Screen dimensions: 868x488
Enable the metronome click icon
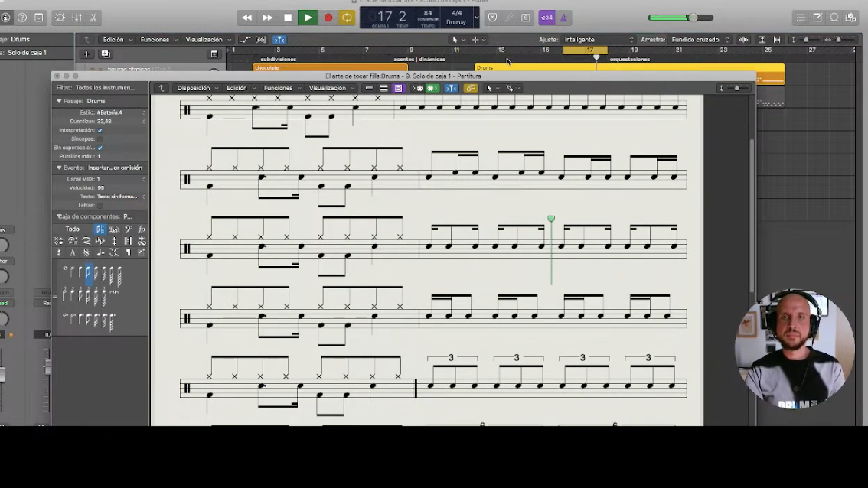(563, 18)
